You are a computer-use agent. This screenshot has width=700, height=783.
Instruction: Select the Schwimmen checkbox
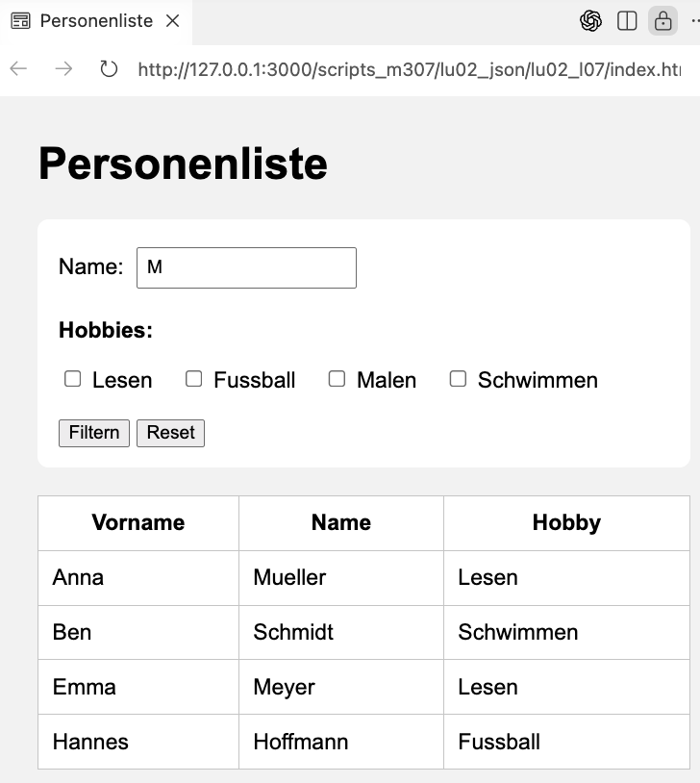coord(458,379)
